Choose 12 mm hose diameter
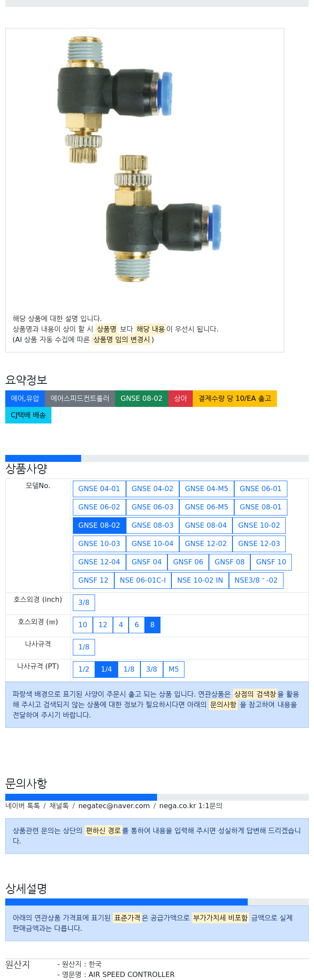Screen dimensions: 314x980 click(103, 625)
